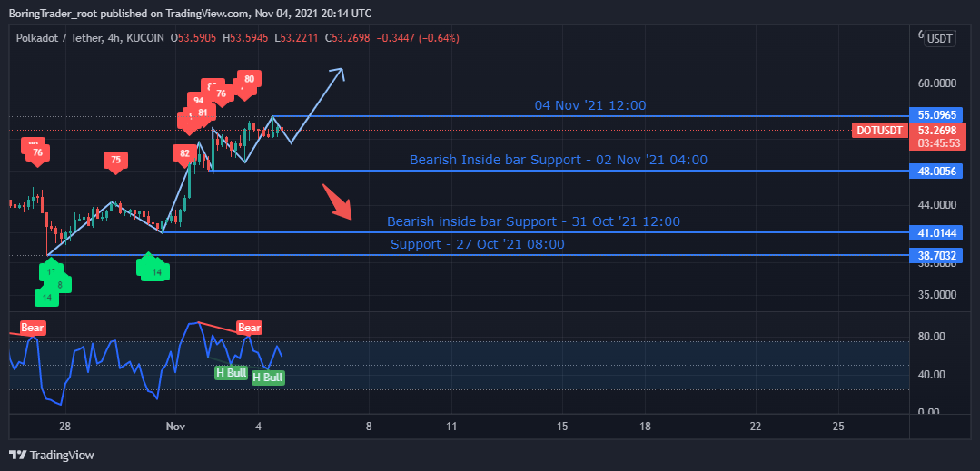Click the red 94 signal marker
This screenshot has width=980, height=471.
tap(198, 101)
